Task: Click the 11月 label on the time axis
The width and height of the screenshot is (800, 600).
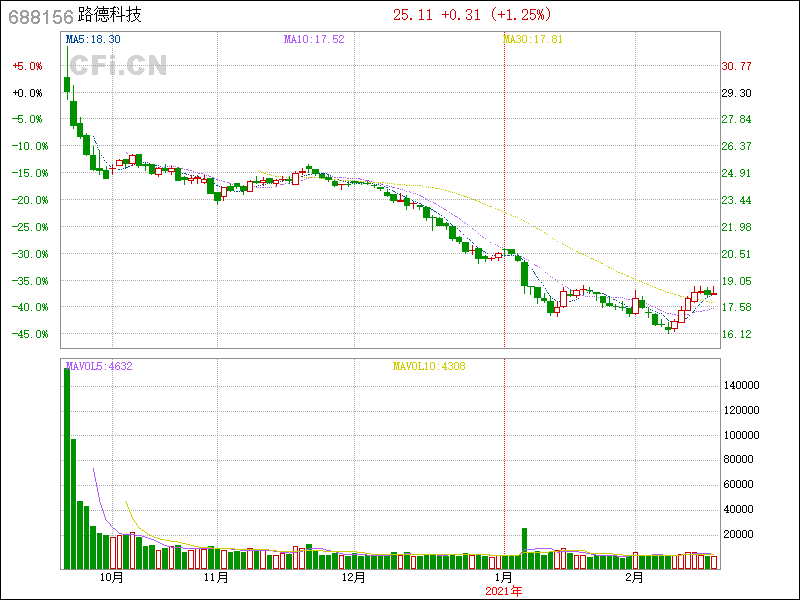Action: click(x=216, y=577)
